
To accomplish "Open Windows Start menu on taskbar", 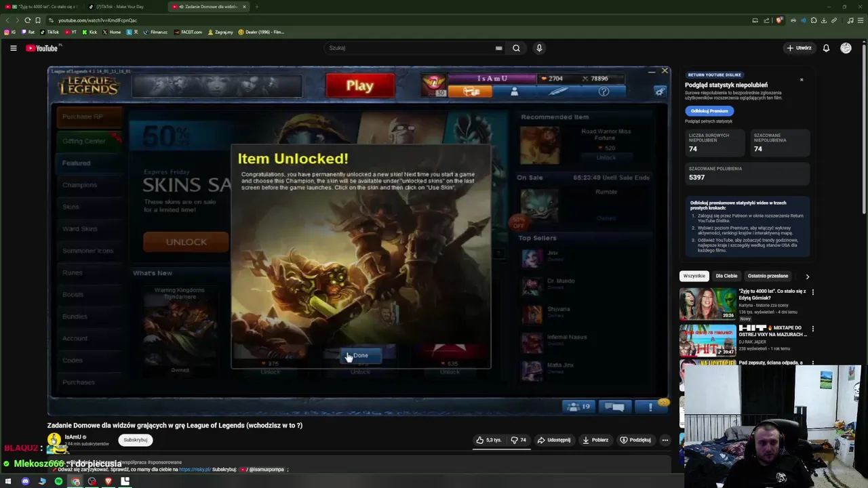I will (8, 481).
